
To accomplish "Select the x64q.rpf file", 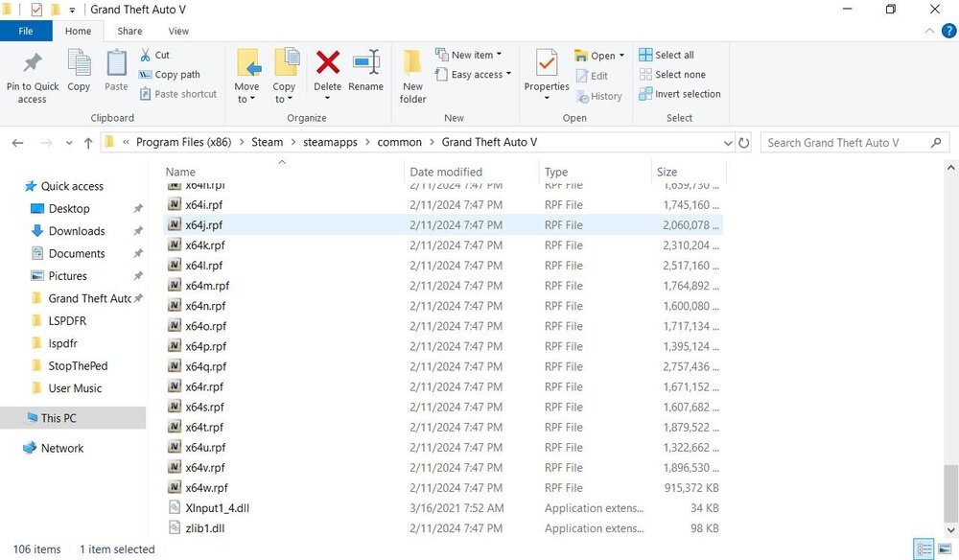I will tap(443, 366).
